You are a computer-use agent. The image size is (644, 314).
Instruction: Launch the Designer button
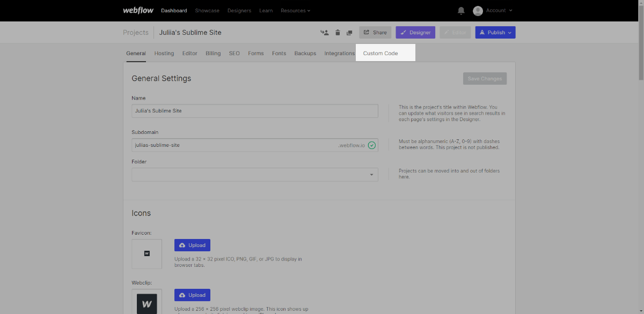[415, 33]
